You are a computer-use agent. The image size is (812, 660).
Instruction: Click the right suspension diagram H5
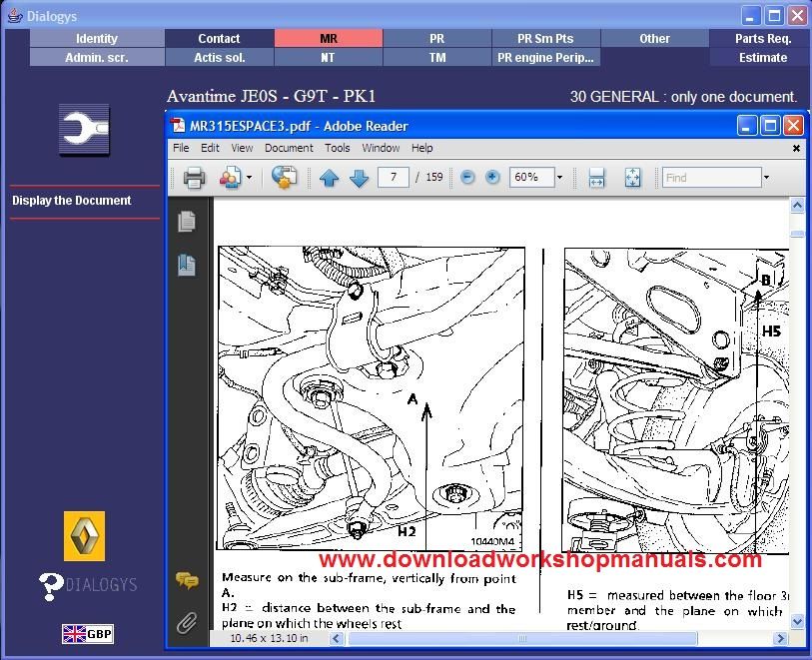(x=676, y=400)
